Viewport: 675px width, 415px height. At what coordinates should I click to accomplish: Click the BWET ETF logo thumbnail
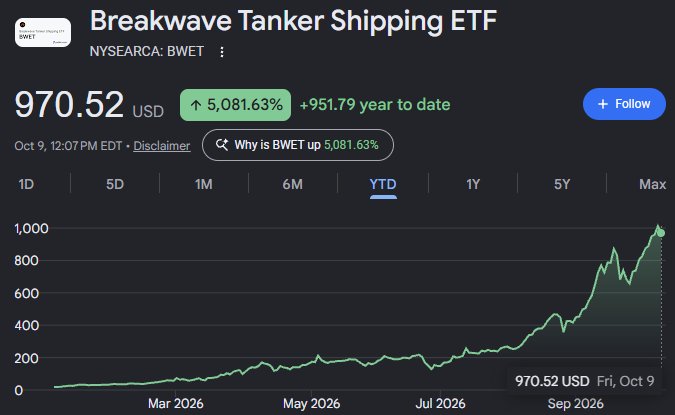pos(43,32)
